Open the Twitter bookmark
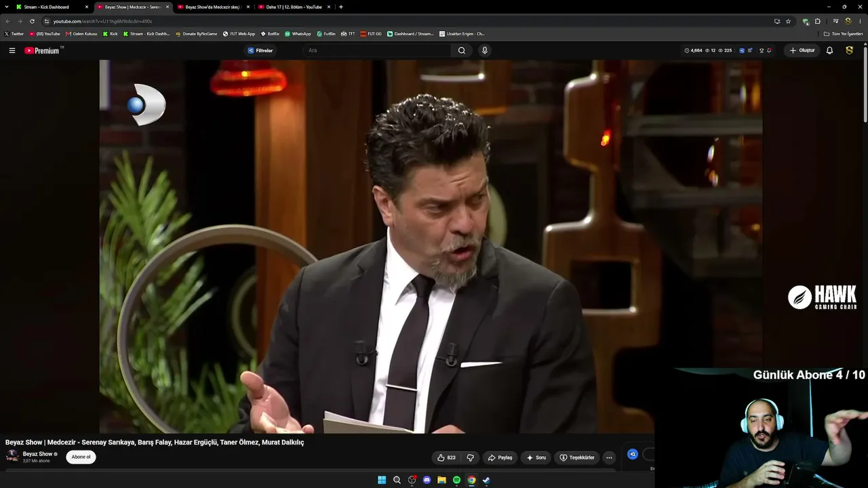Image resolution: width=868 pixels, height=488 pixels. click(14, 34)
